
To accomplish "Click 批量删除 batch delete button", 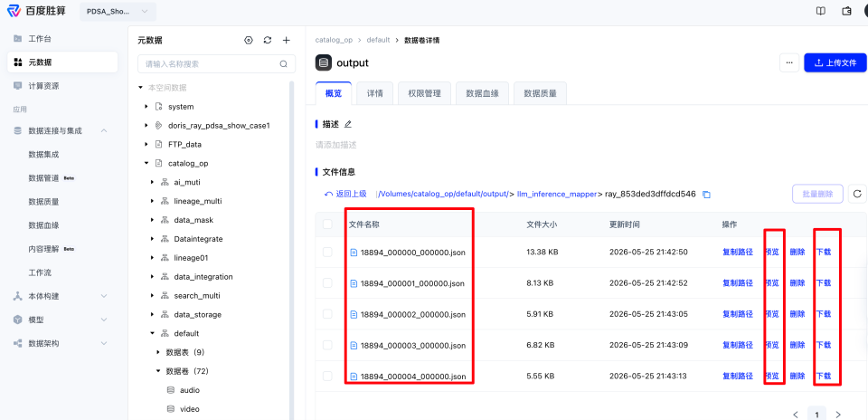I will (817, 194).
